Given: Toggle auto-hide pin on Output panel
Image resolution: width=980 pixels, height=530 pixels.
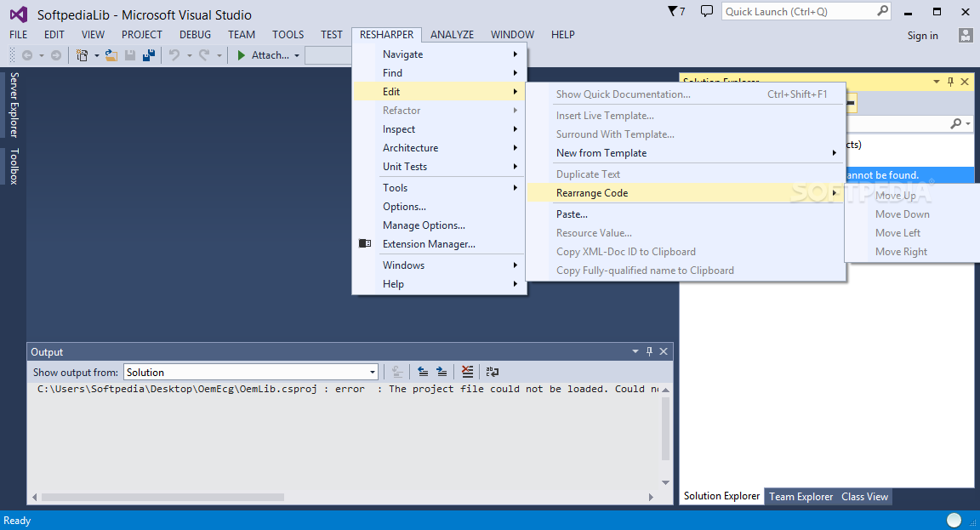Looking at the screenshot, I should pos(649,352).
